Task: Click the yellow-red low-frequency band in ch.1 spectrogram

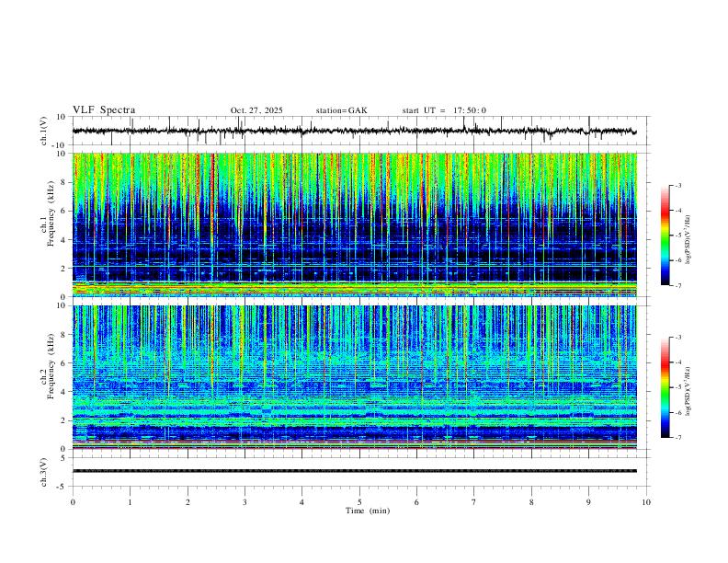Action: 355,289
